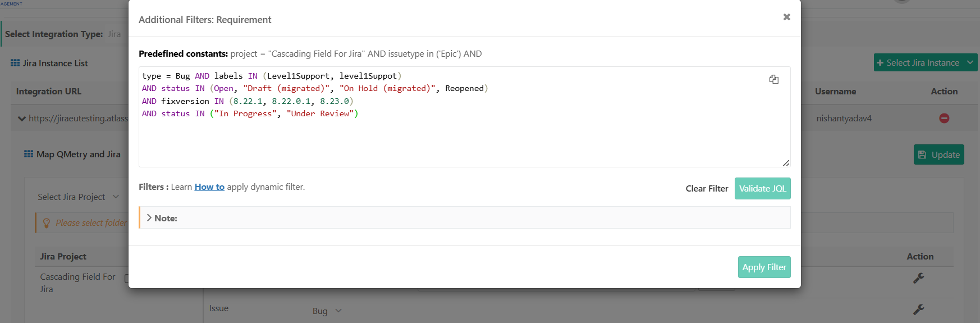The image size is (980, 323).
Task: Open the Select Integration Type dropdown
Action: pos(115,34)
